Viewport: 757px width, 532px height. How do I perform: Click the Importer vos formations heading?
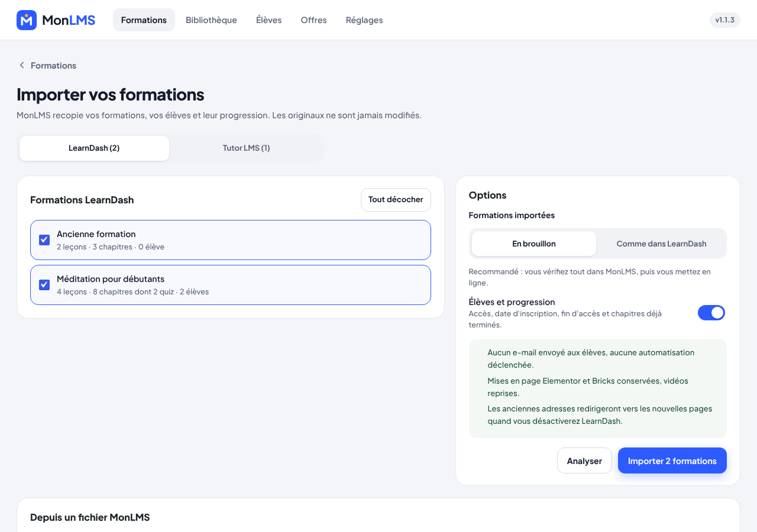click(111, 95)
